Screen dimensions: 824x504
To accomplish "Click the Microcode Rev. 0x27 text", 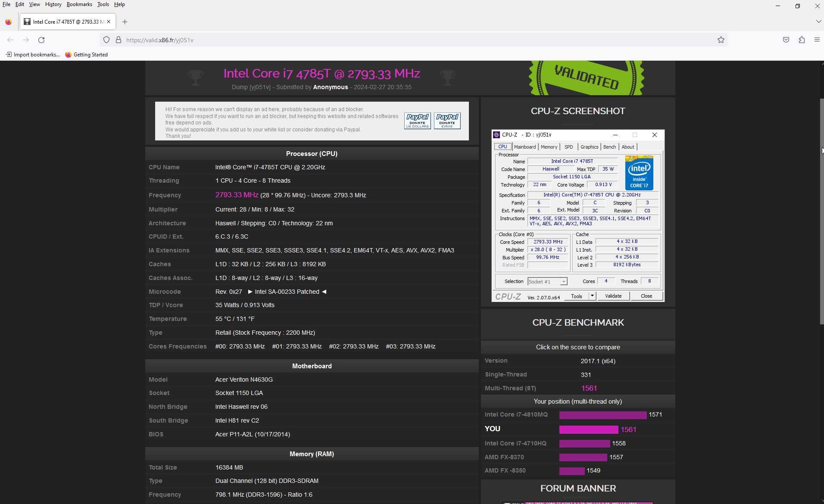I will coord(228,292).
